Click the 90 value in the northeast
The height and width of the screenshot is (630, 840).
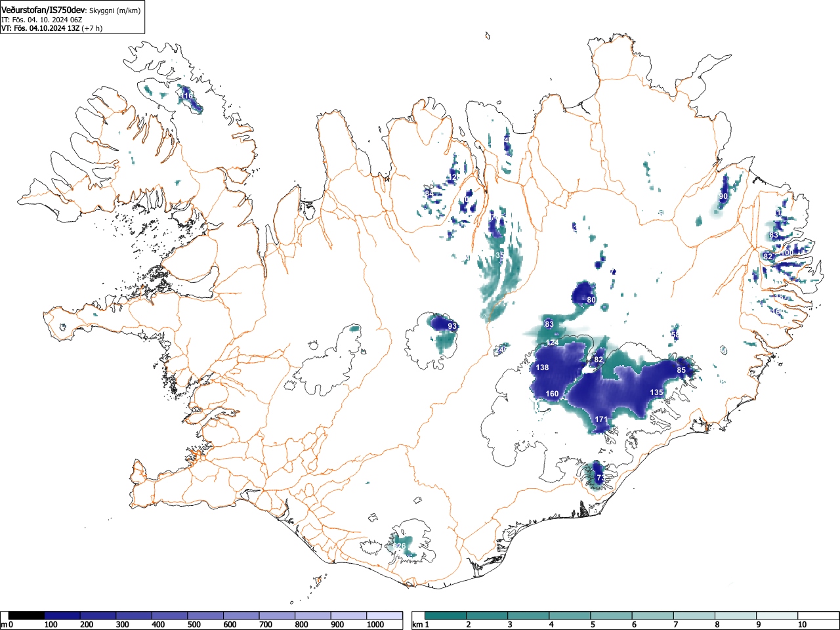click(723, 196)
